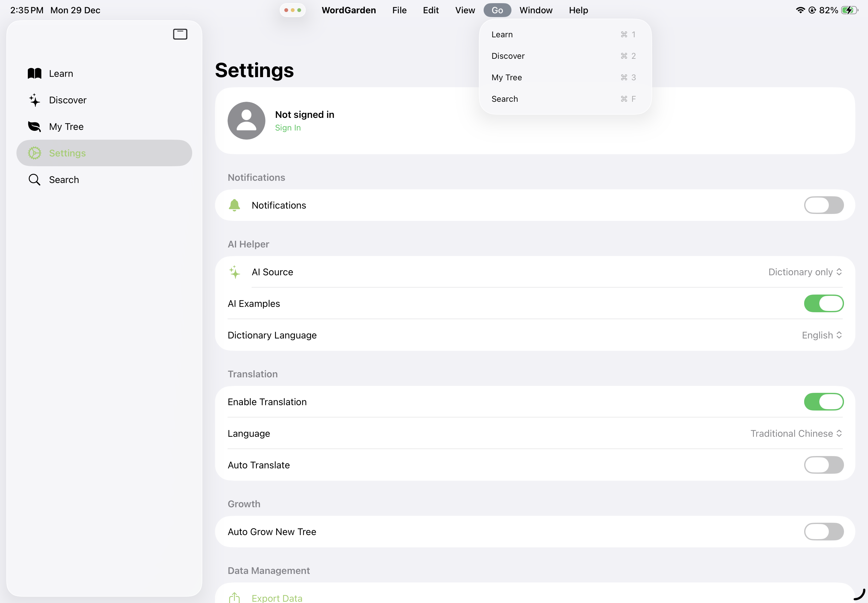
Task: Turn off AI Examples toggle
Action: tap(823, 303)
